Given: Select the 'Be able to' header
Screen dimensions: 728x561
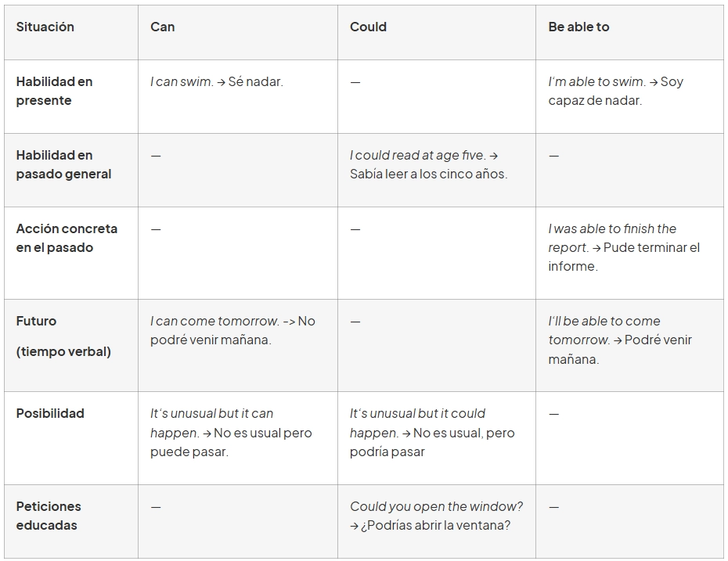Looking at the screenshot, I should click(578, 27).
